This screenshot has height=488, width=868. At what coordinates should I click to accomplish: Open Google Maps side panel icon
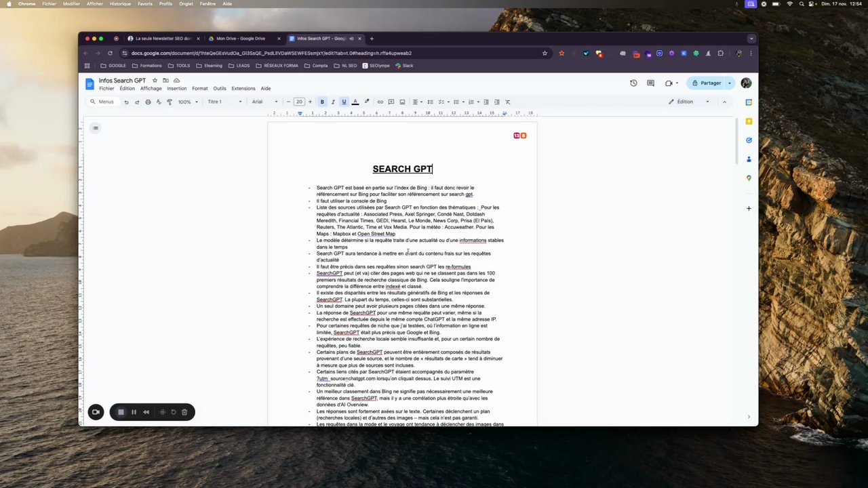pyautogui.click(x=749, y=178)
